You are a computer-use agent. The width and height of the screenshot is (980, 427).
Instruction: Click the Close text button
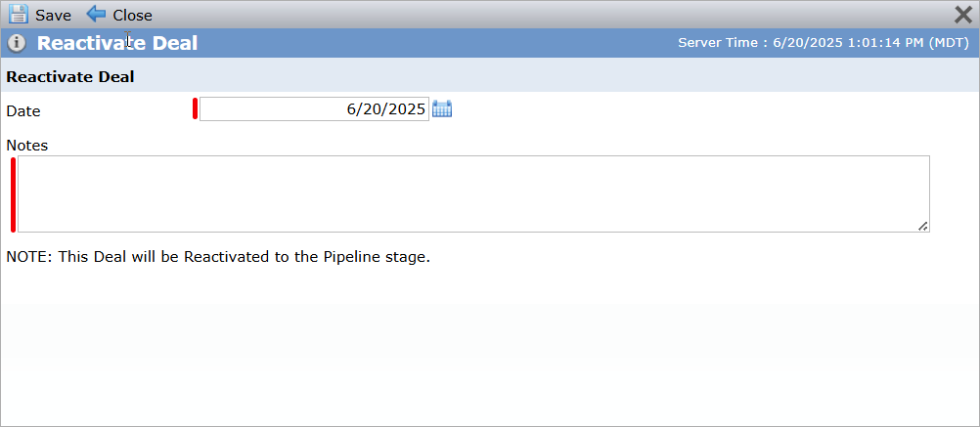[132, 15]
